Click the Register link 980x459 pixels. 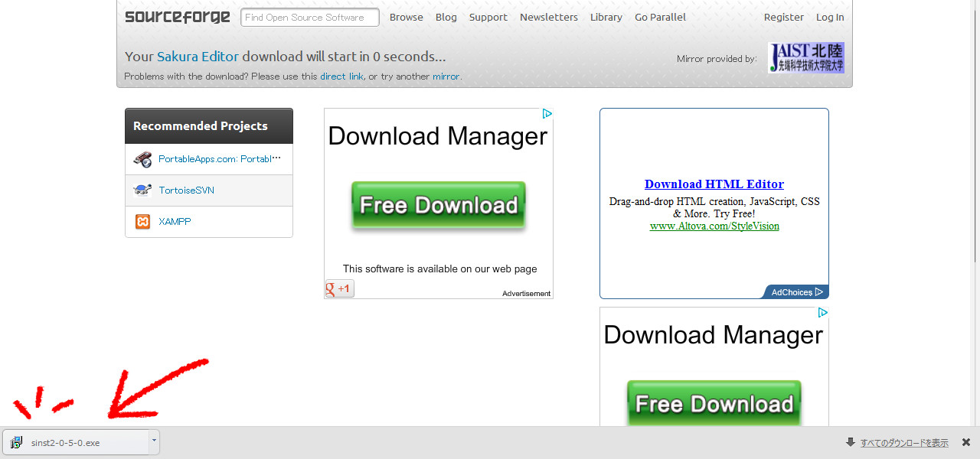(784, 17)
